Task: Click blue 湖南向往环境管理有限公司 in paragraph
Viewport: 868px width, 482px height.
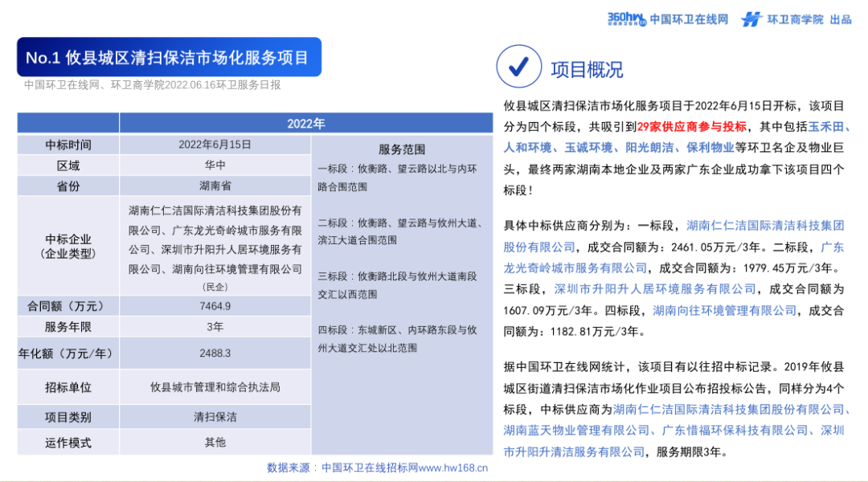Action: coord(724,310)
